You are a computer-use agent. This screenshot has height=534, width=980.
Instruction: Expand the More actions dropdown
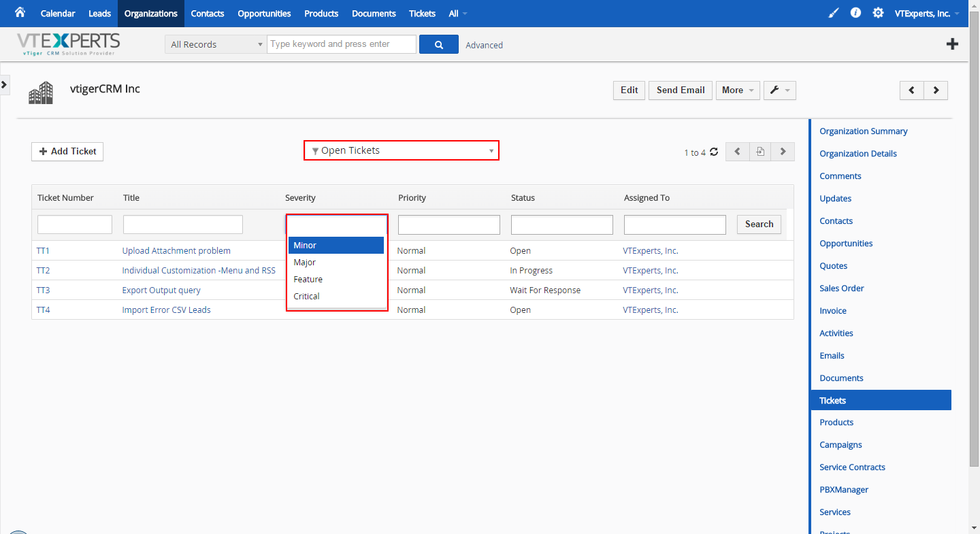738,90
